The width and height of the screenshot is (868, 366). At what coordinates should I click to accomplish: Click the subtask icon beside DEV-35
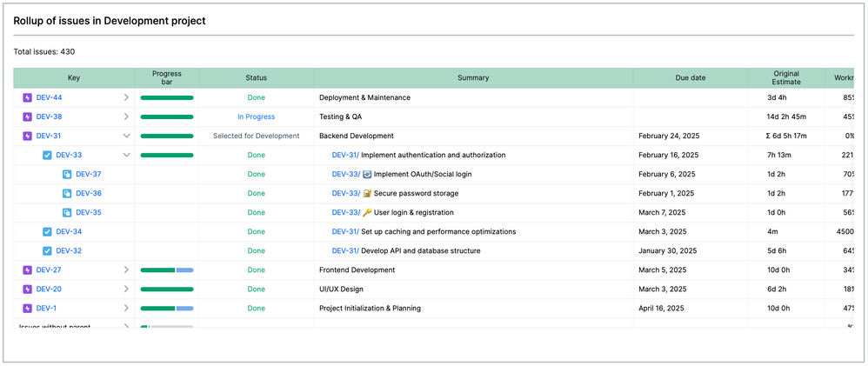(x=67, y=213)
